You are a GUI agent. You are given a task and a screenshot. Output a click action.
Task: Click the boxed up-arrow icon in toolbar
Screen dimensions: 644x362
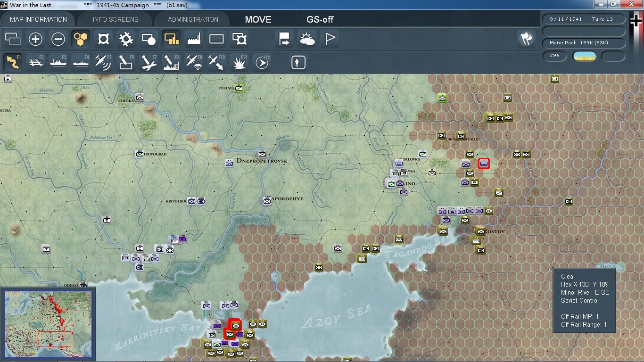coord(298,62)
